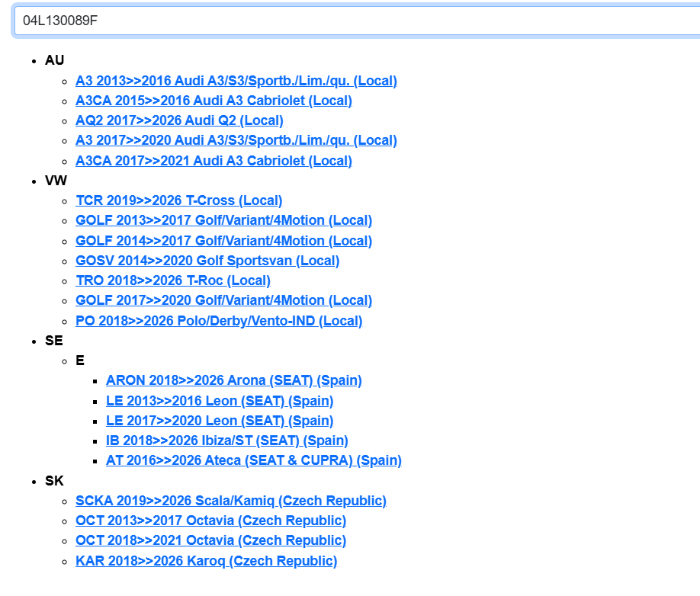Viewport: 700px width, 596px height.
Task: Open TRO 2018>>2026 T-Roc link
Action: 172,280
